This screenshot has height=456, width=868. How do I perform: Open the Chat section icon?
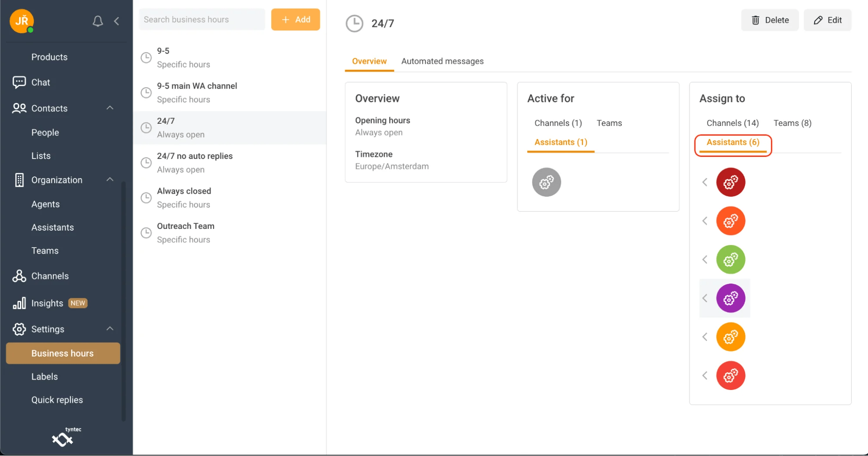click(19, 82)
